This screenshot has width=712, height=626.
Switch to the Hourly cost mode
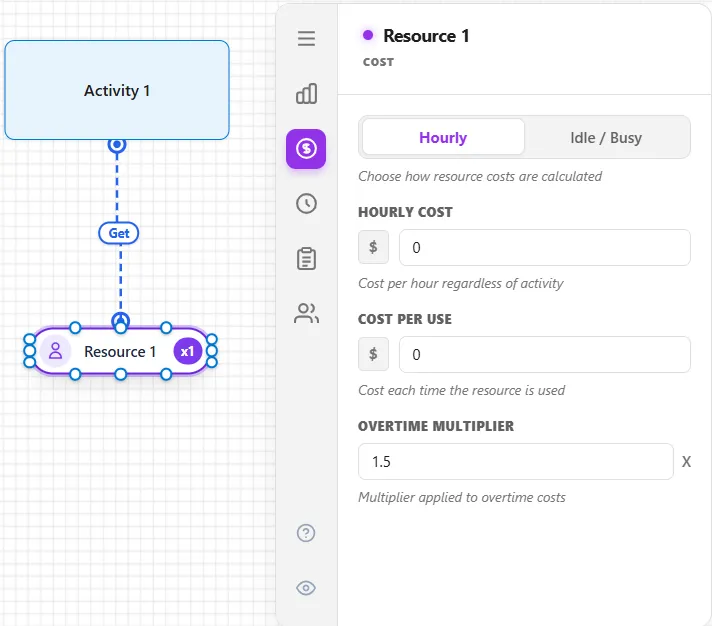pyautogui.click(x=443, y=137)
